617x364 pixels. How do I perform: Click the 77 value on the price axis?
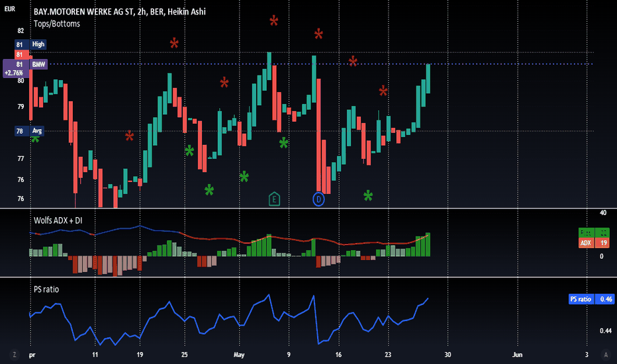pos(21,159)
